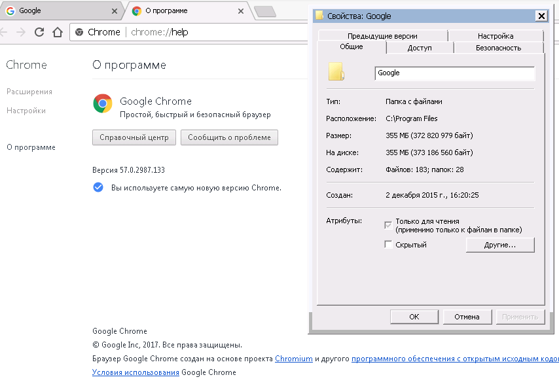Click the tagline 'Простой, быстрый и безопасный браузер'

(195, 115)
